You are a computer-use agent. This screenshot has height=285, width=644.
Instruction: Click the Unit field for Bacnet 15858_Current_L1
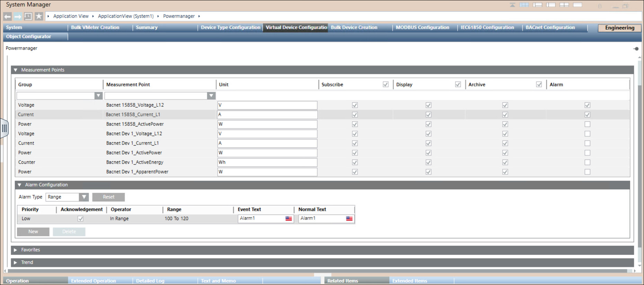point(267,115)
